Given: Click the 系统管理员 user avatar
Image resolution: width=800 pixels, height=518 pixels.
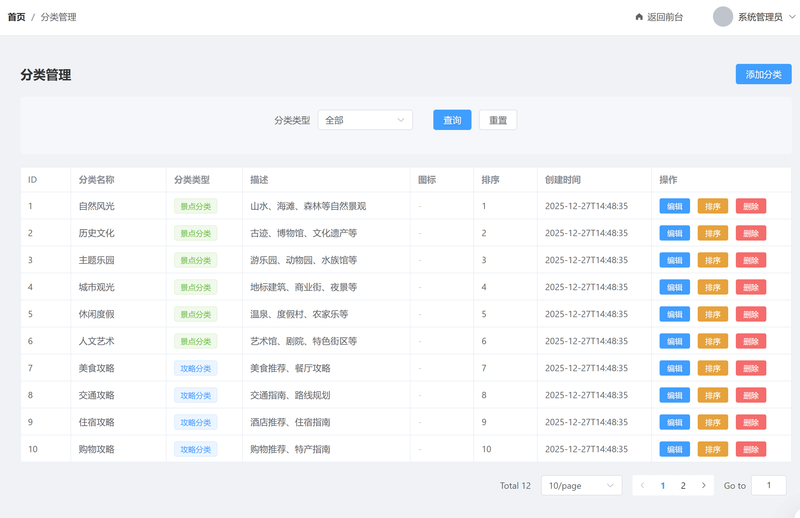Looking at the screenshot, I should pyautogui.click(x=723, y=17).
